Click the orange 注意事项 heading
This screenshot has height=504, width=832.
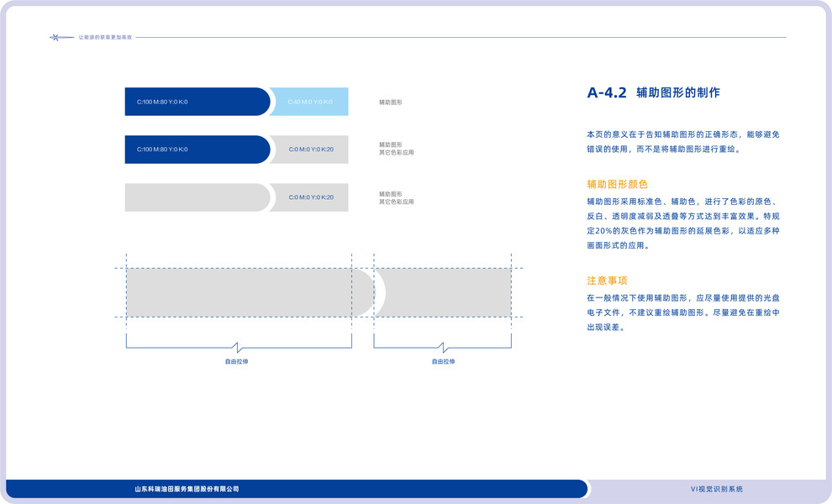[607, 280]
